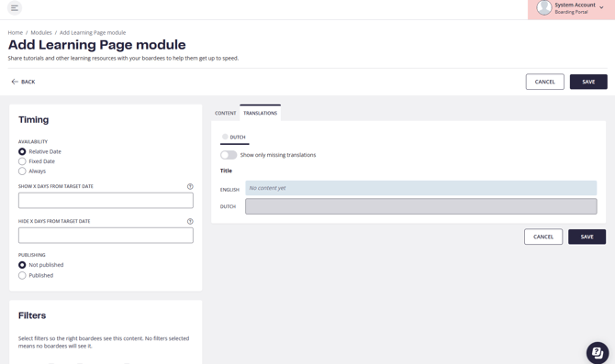Click the English title field
615x364 pixels.
coord(420,188)
